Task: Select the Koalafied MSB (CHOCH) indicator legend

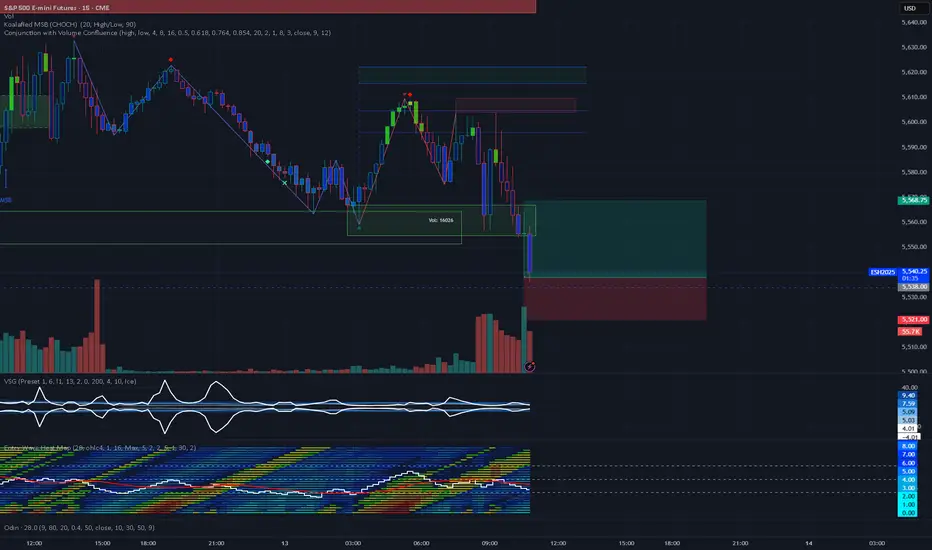Action: click(70, 24)
